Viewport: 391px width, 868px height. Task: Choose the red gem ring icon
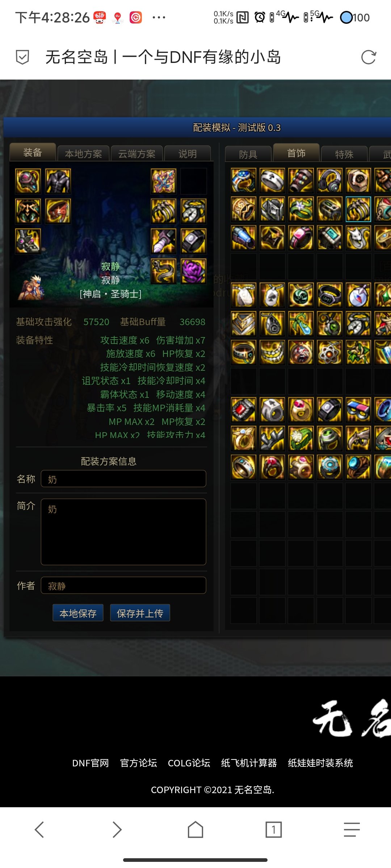pyautogui.click(x=244, y=410)
